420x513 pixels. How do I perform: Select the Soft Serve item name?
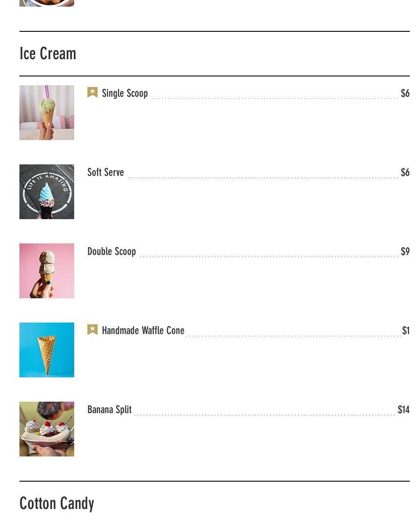pos(106,172)
